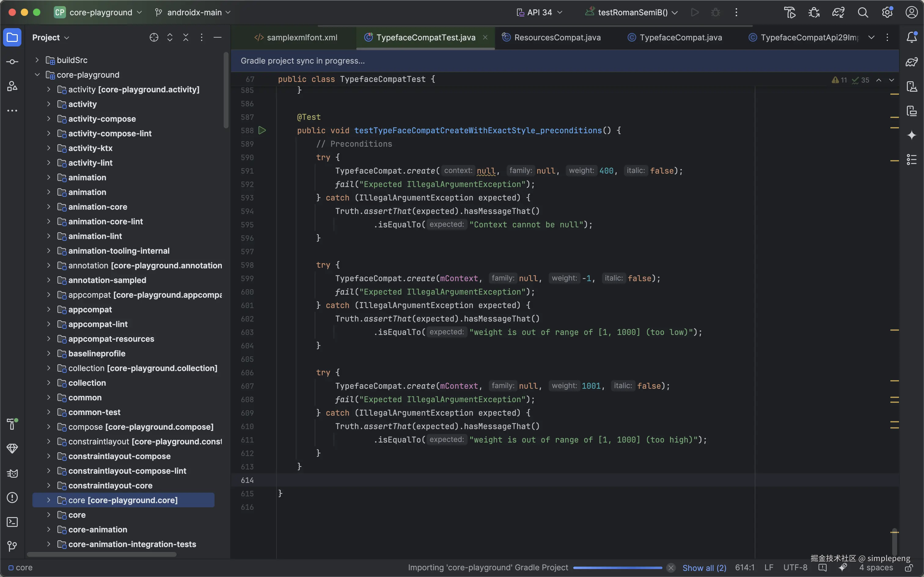The width and height of the screenshot is (924, 577).
Task: Open the Search Everywhere magnifier icon
Action: click(863, 13)
